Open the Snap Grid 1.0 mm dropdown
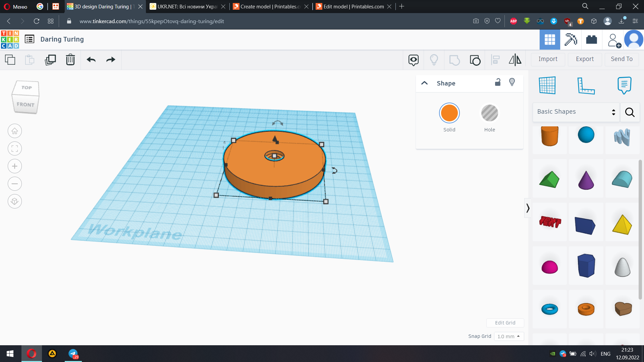 coord(509,336)
